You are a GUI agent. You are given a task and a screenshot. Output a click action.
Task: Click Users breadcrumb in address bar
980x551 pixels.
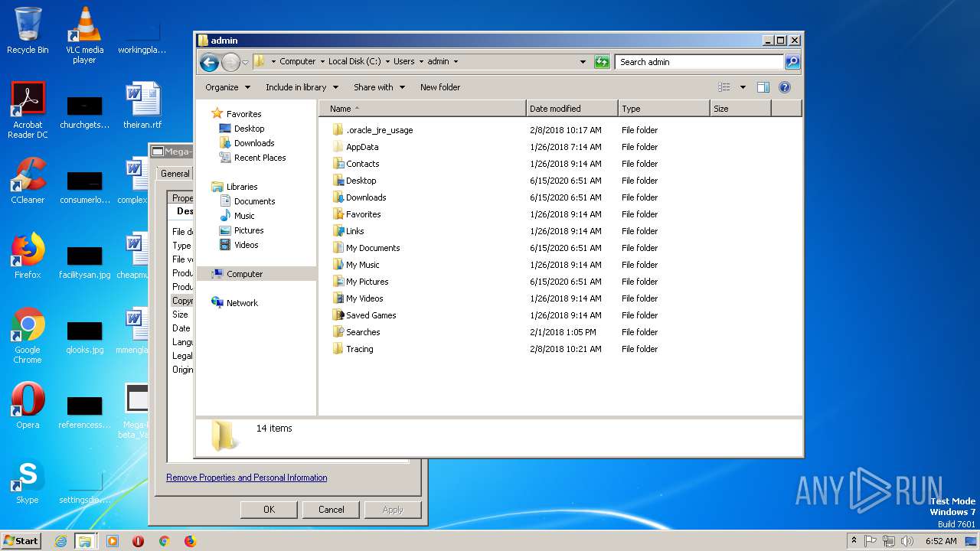point(404,61)
